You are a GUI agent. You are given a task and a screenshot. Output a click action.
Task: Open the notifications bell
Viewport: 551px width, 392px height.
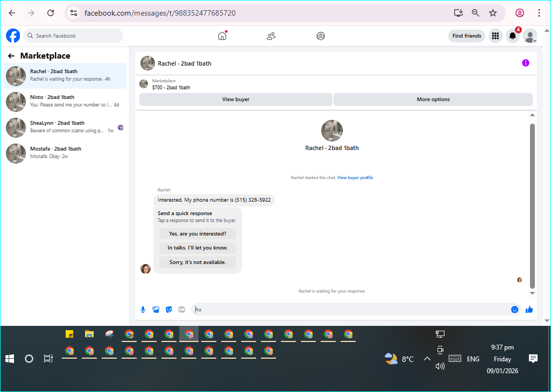pyautogui.click(x=513, y=36)
